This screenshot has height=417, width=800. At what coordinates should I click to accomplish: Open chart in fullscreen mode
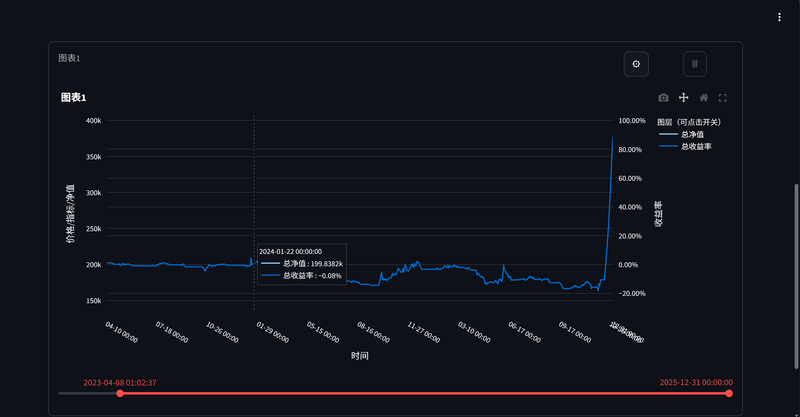pos(722,97)
